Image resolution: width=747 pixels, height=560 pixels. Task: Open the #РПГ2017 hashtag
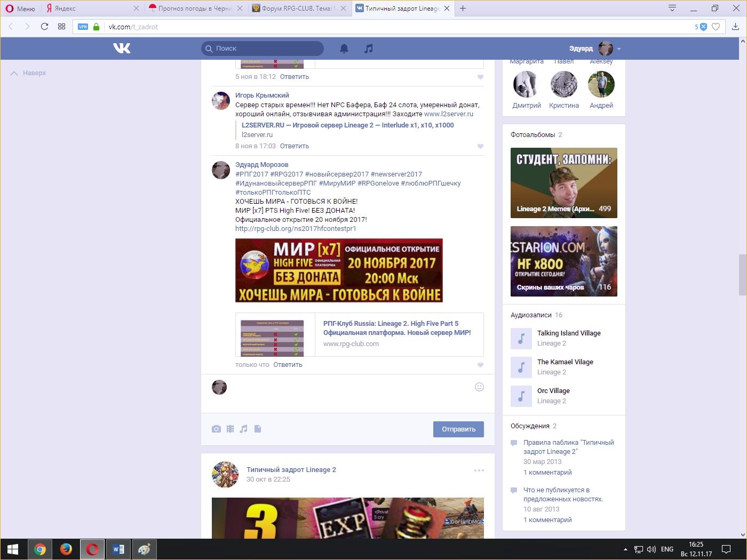coord(252,174)
